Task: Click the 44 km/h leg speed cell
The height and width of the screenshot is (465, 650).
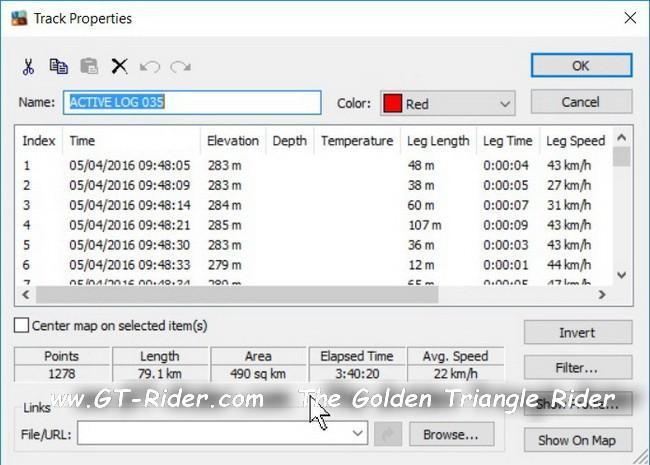Action: [x=569, y=265]
